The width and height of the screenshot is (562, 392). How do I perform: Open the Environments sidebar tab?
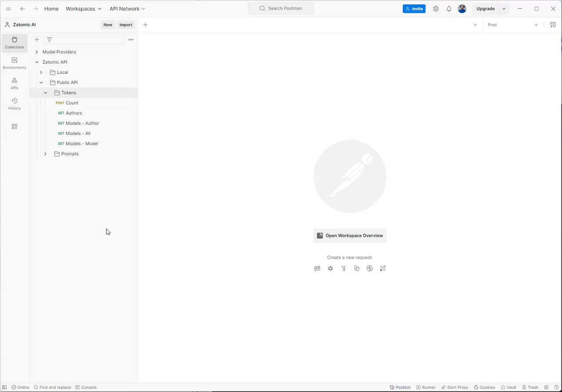tap(14, 63)
